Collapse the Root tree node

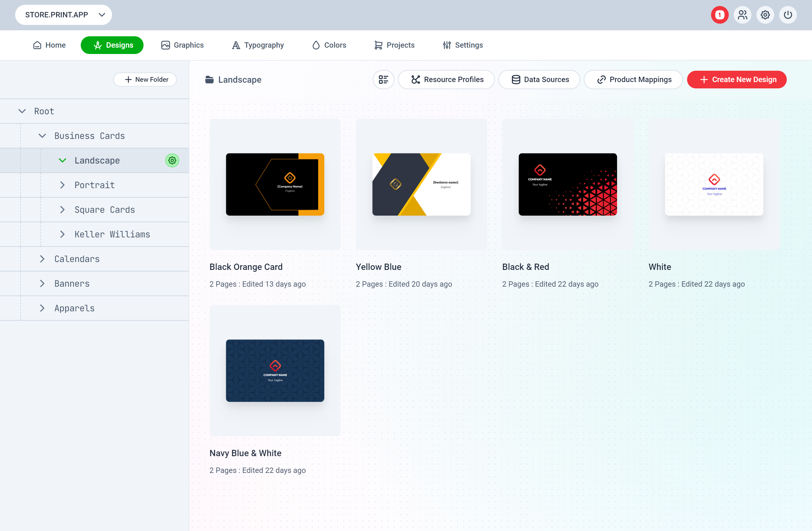point(22,111)
